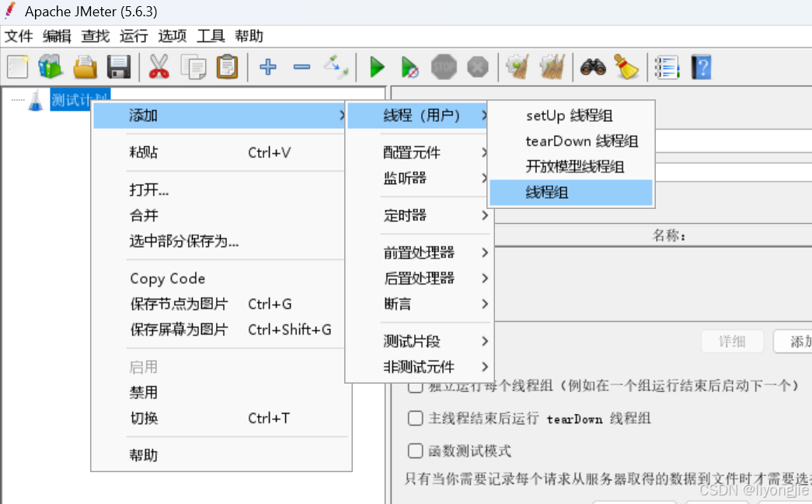Click the Expand all plus icon
Image resolution: width=812 pixels, height=504 pixels.
click(x=268, y=67)
